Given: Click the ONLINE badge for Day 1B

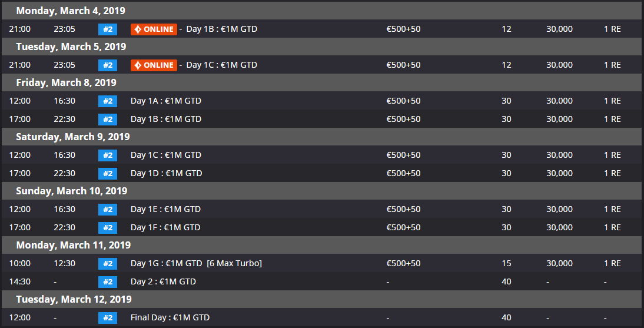Looking at the screenshot, I should [154, 29].
